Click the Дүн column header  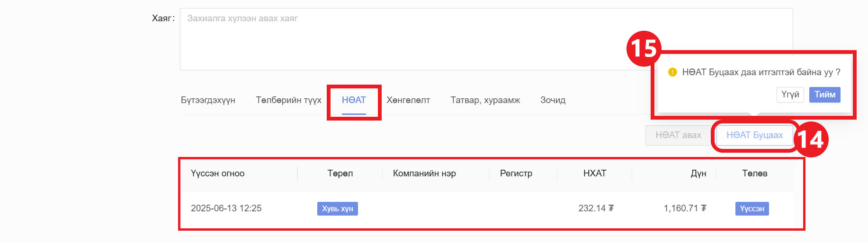pos(698,174)
